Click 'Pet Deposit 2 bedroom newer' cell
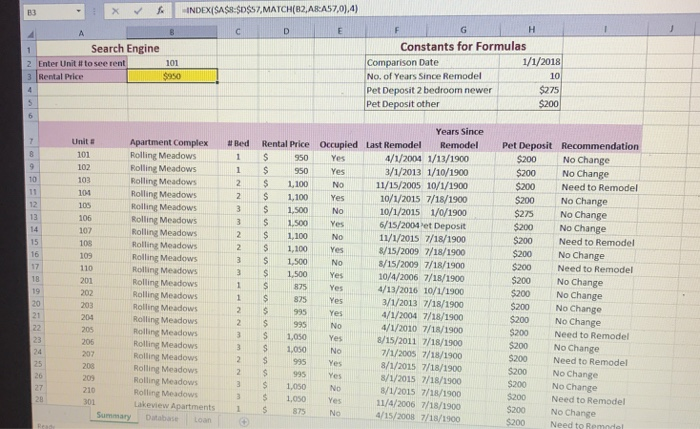The width and height of the screenshot is (700, 429). point(431,90)
